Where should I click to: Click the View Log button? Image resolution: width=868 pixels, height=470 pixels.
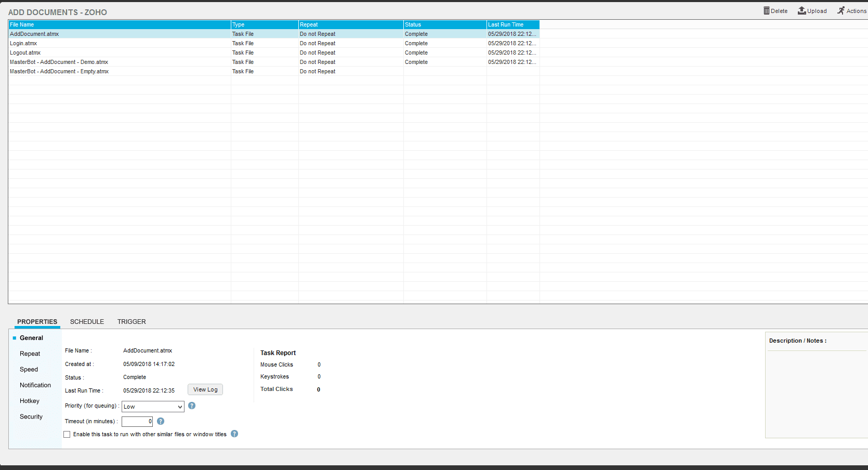click(205, 389)
